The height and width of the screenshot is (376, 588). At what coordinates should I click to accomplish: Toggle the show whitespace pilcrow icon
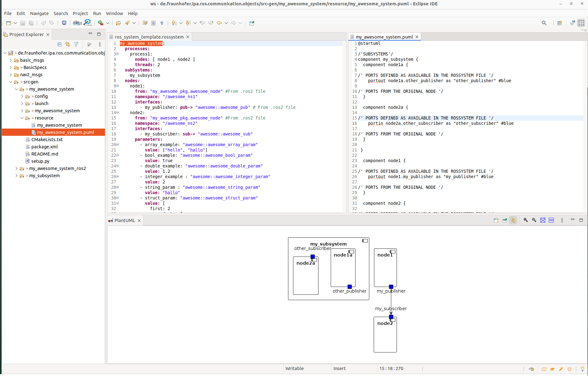pyautogui.click(x=162, y=23)
